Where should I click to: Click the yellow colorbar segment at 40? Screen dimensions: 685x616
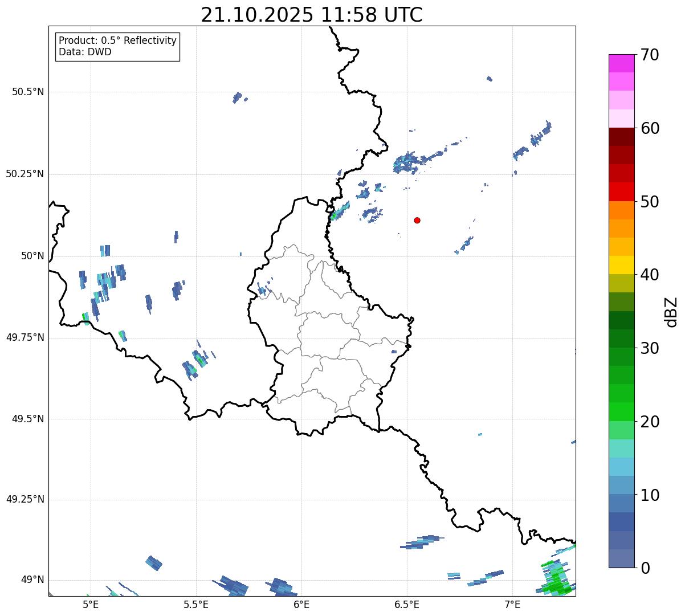621,265
